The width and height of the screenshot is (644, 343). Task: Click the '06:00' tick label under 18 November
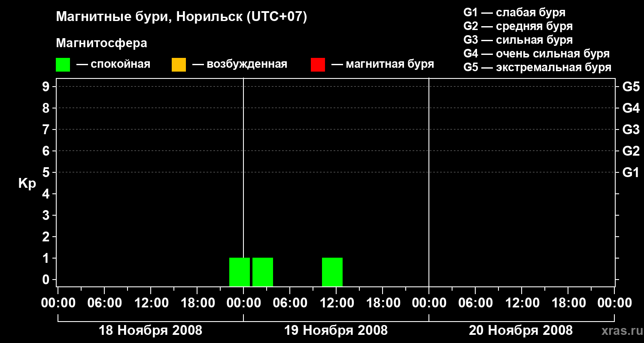104,303
